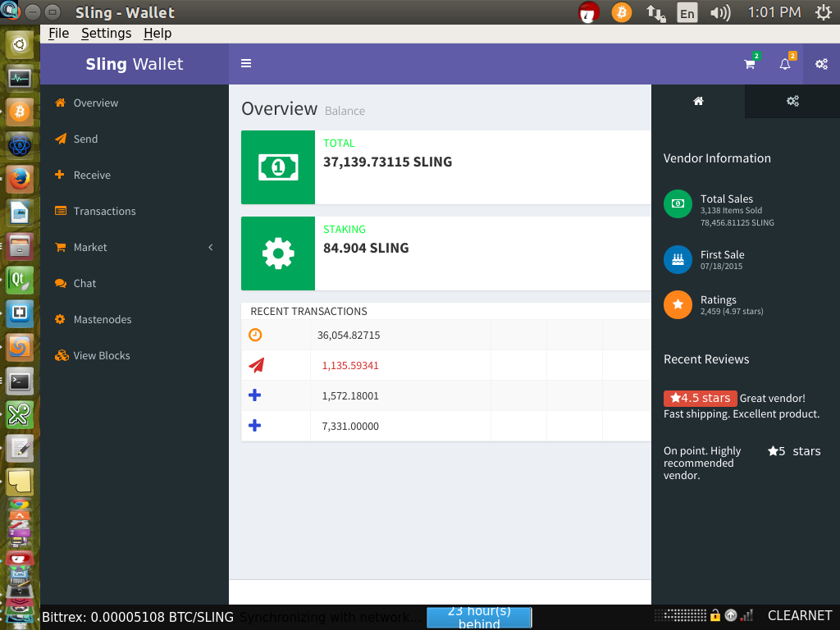Select the 1,572.18001 transaction amount
This screenshot has width=840, height=630.
click(350, 396)
